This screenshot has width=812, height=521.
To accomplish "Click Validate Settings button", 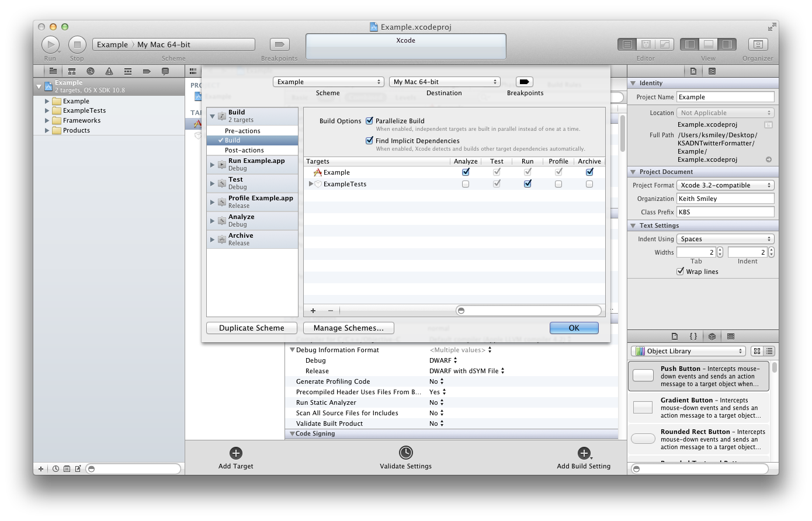I will click(406, 458).
